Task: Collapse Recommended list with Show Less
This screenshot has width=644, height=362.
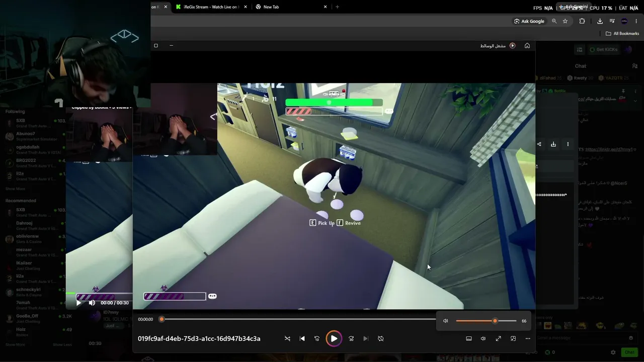Action: pos(62,345)
